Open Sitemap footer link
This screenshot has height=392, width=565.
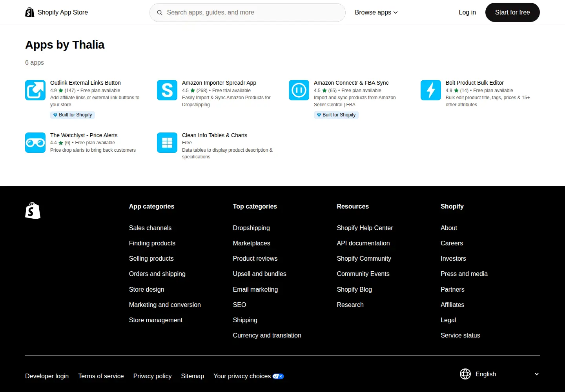click(193, 376)
